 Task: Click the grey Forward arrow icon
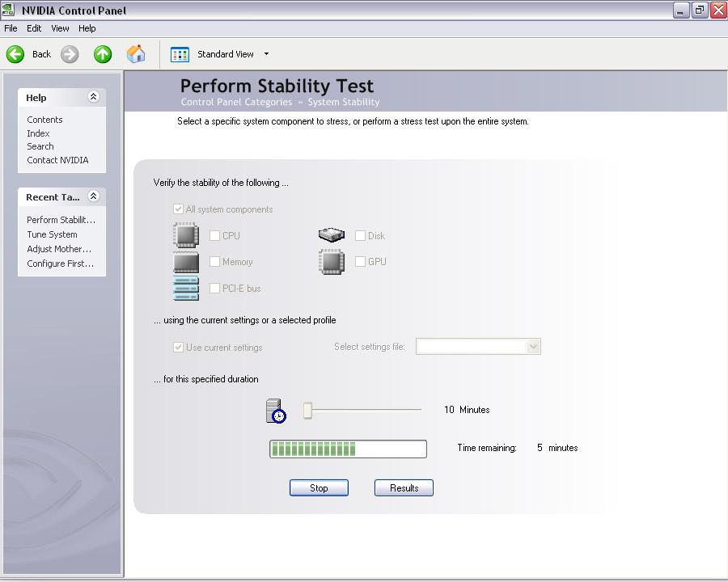(70, 54)
